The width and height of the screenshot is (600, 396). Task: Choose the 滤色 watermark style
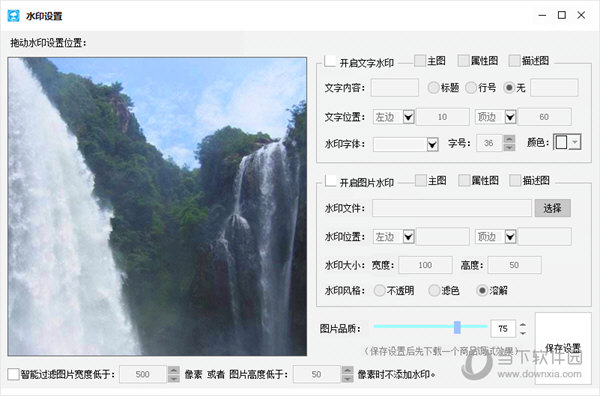click(x=434, y=291)
